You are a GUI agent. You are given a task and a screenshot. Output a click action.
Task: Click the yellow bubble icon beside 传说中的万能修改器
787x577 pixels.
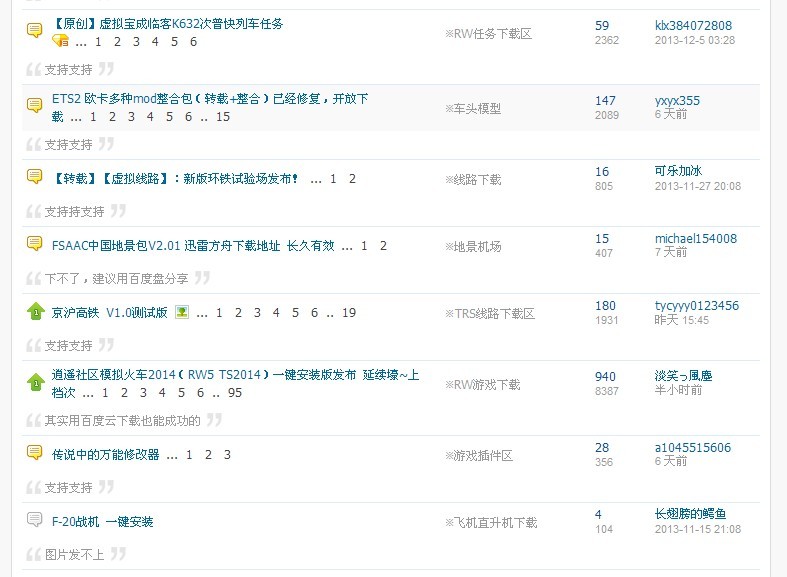tap(34, 452)
